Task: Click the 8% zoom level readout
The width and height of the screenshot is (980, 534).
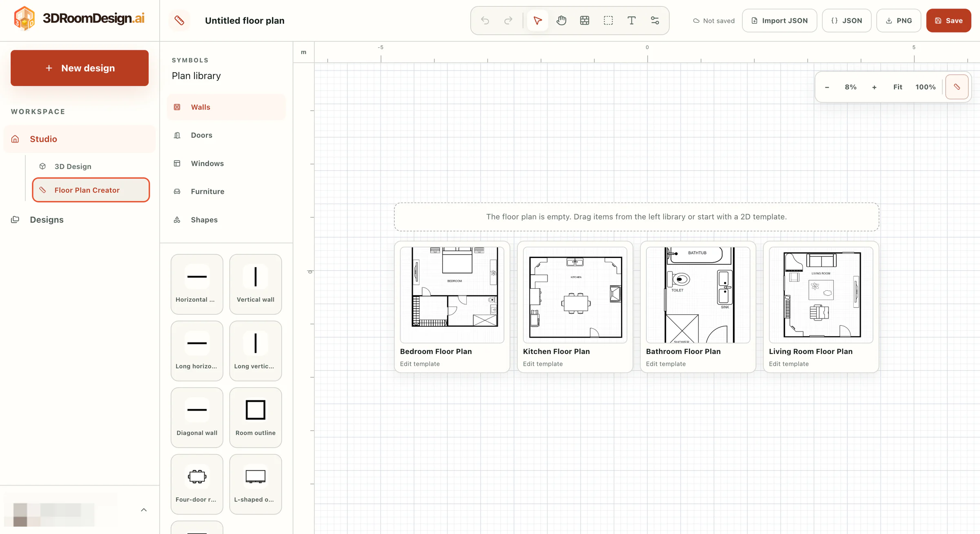Action: coord(851,87)
